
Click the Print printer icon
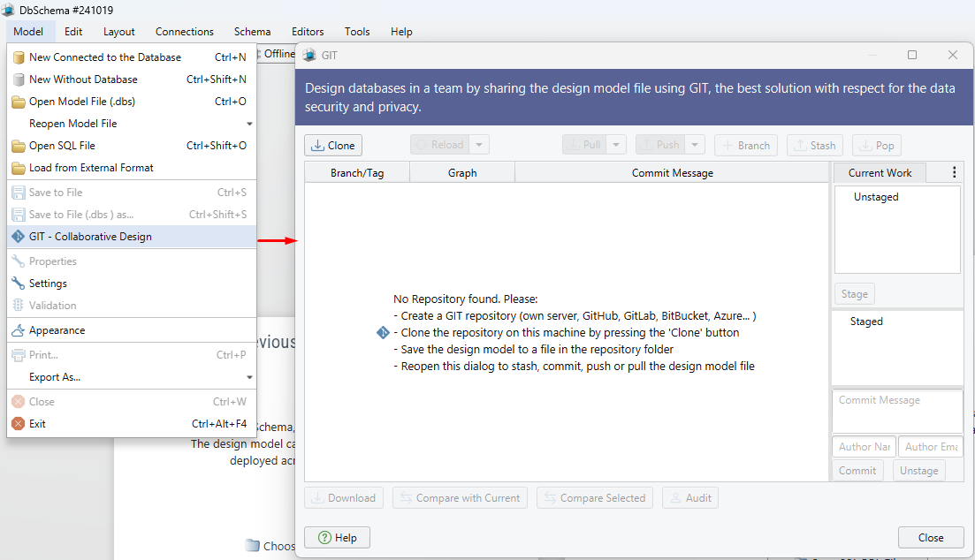[19, 355]
